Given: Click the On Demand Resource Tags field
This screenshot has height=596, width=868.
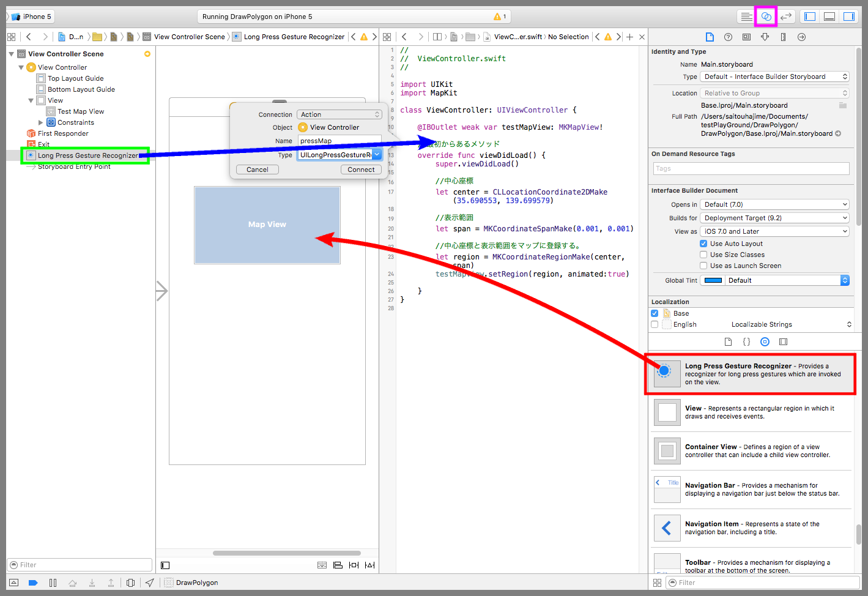Looking at the screenshot, I should [751, 168].
